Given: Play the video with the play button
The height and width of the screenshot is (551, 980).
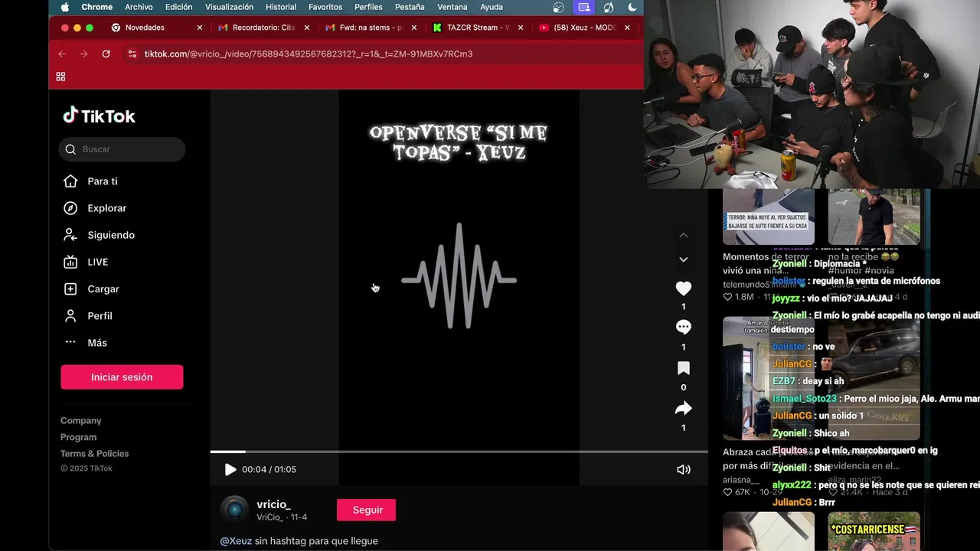Looking at the screenshot, I should tap(230, 470).
